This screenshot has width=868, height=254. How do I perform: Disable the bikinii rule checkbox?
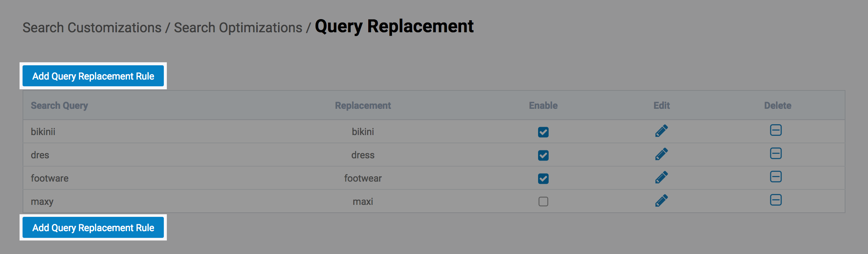point(543,132)
